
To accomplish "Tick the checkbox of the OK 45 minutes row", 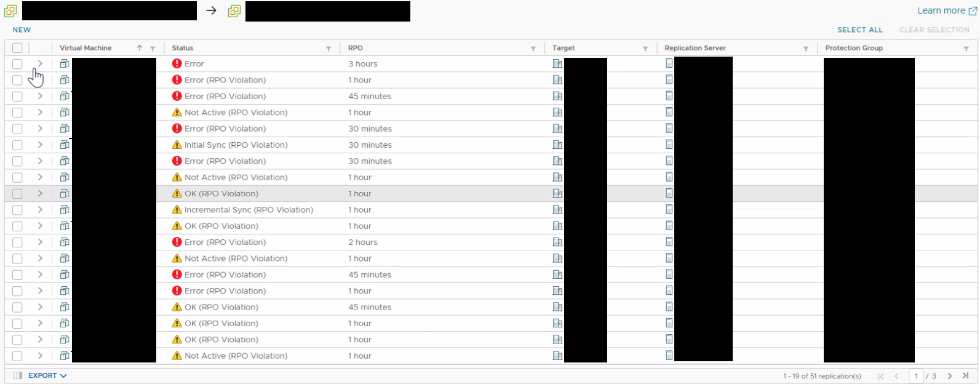I will click(x=17, y=308).
